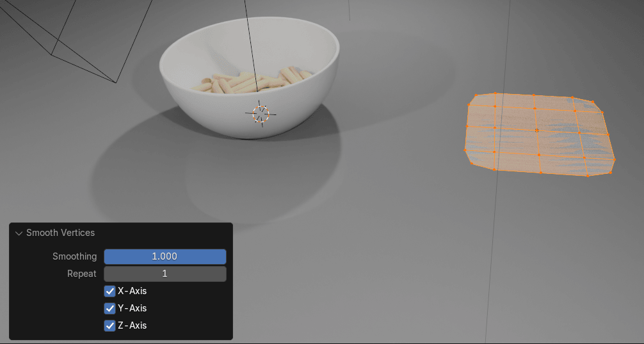
Task: Click the camera wireframe tip
Action: [116, 82]
